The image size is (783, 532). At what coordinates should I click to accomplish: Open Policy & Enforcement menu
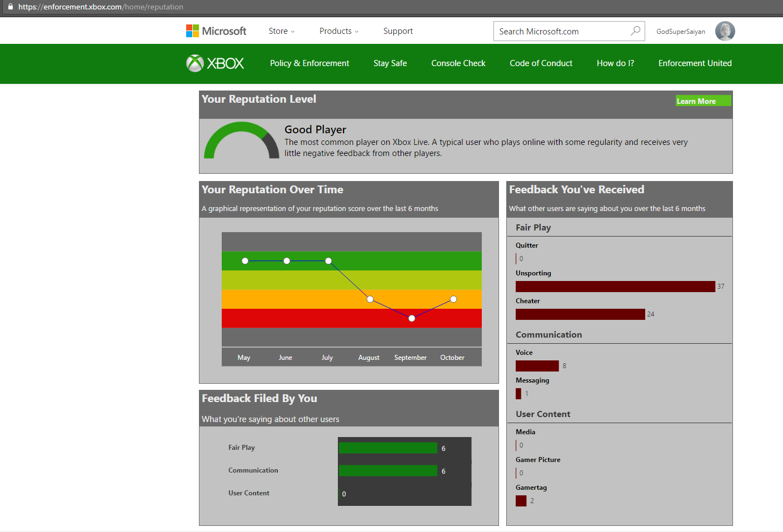click(x=310, y=63)
